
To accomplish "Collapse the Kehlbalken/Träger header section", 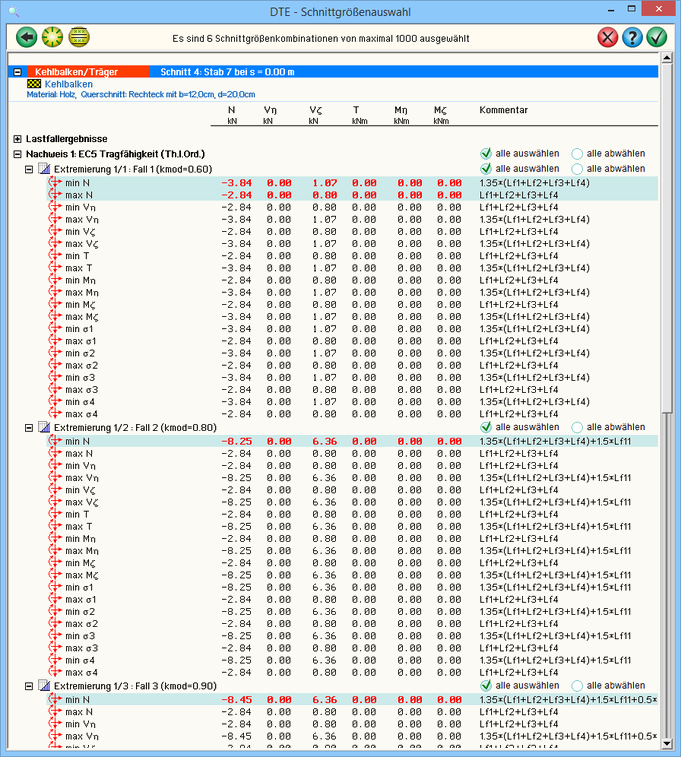I will [17, 72].
